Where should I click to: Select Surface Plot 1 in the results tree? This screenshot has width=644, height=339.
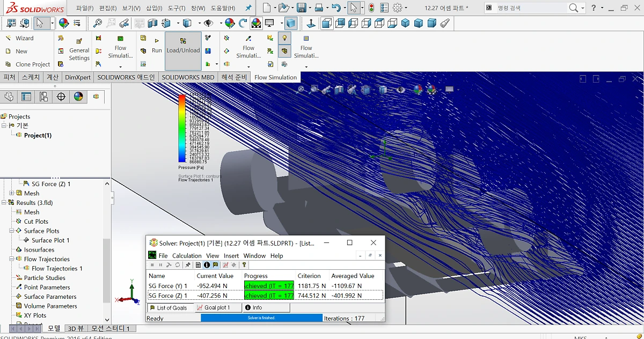click(x=50, y=240)
